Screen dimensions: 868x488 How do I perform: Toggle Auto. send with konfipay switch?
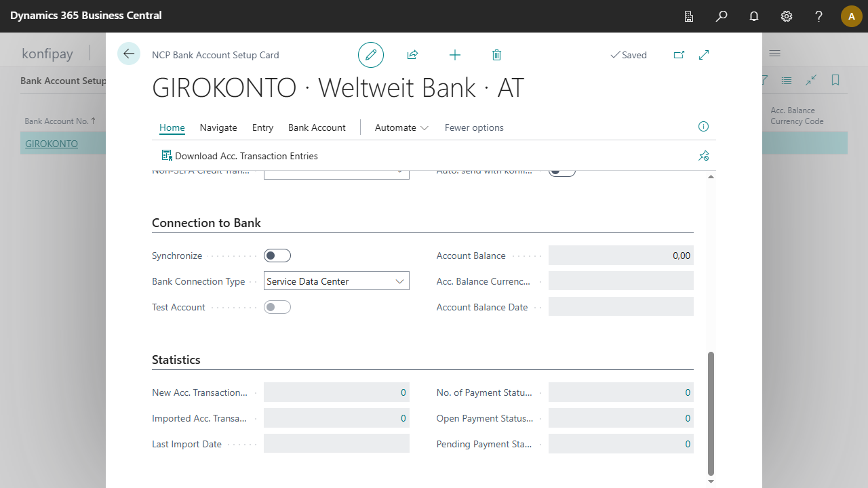(562, 172)
